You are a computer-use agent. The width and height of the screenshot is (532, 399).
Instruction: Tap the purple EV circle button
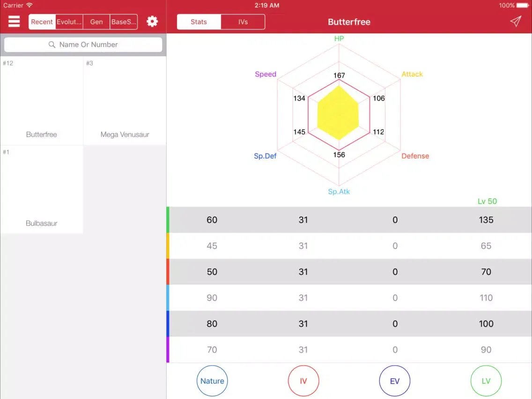pyautogui.click(x=395, y=381)
